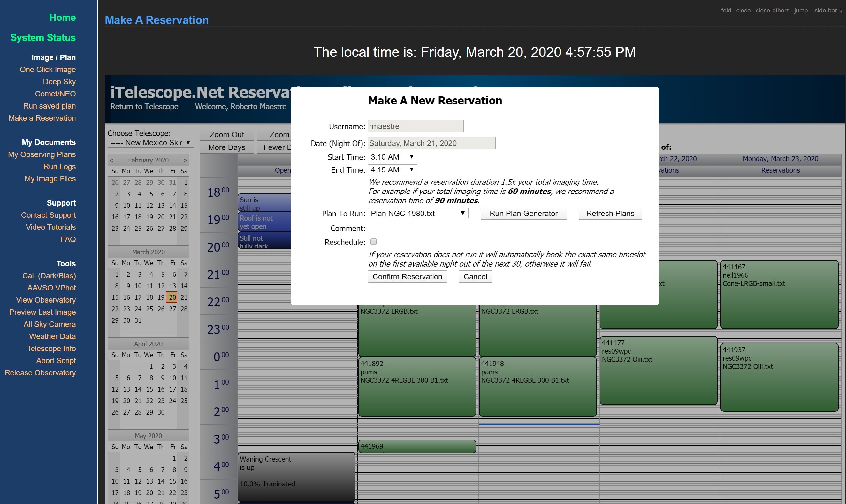Click Release Observatory link
Viewport: 846px width, 504px height.
coord(40,372)
